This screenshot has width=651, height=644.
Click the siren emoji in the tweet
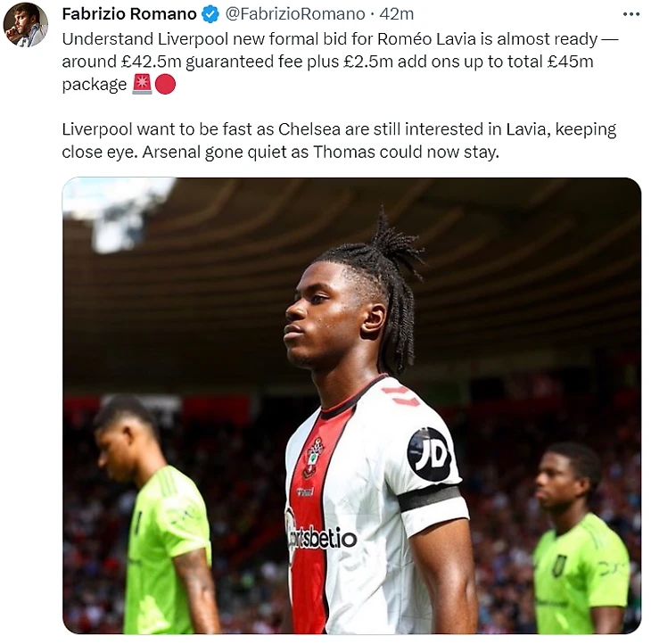click(142, 84)
